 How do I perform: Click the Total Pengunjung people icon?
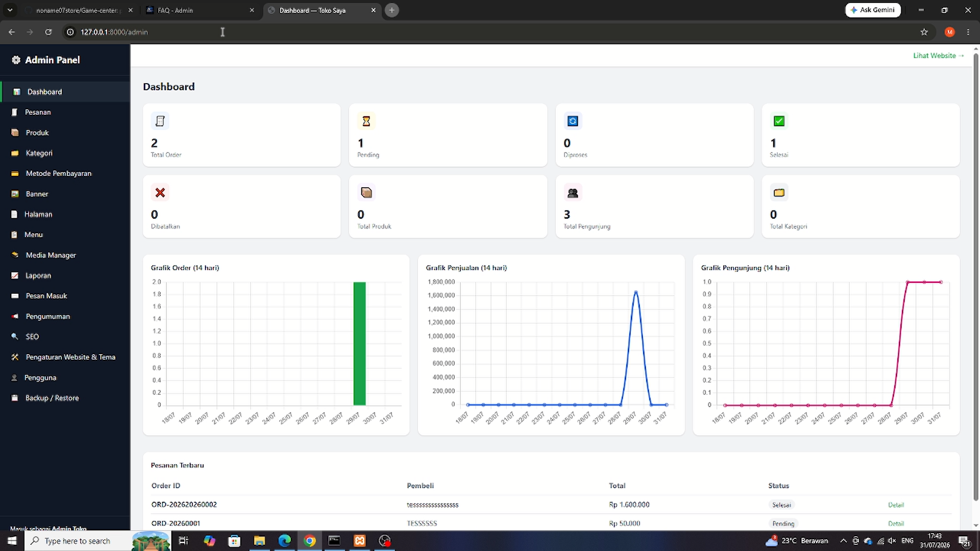[573, 192]
